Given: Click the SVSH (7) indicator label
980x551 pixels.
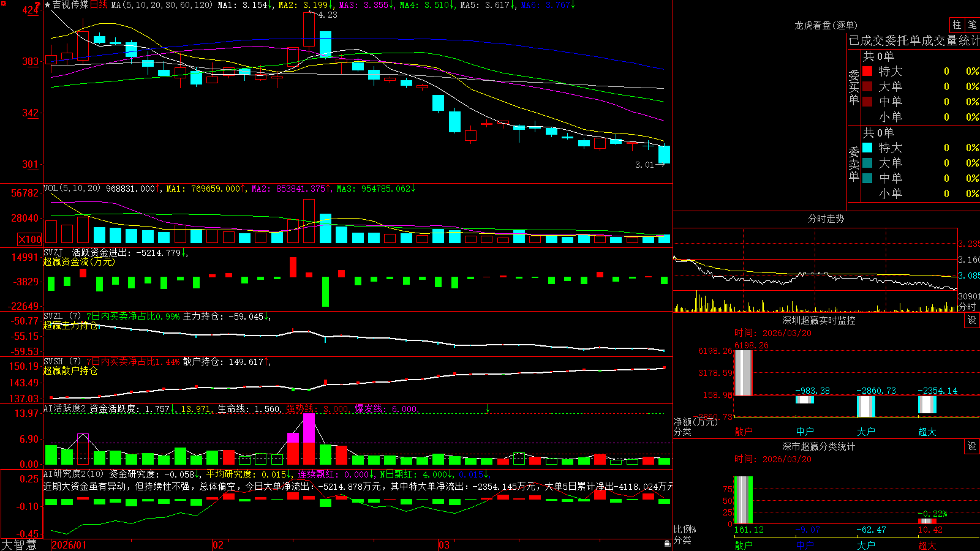Looking at the screenshot, I should pos(62,361).
